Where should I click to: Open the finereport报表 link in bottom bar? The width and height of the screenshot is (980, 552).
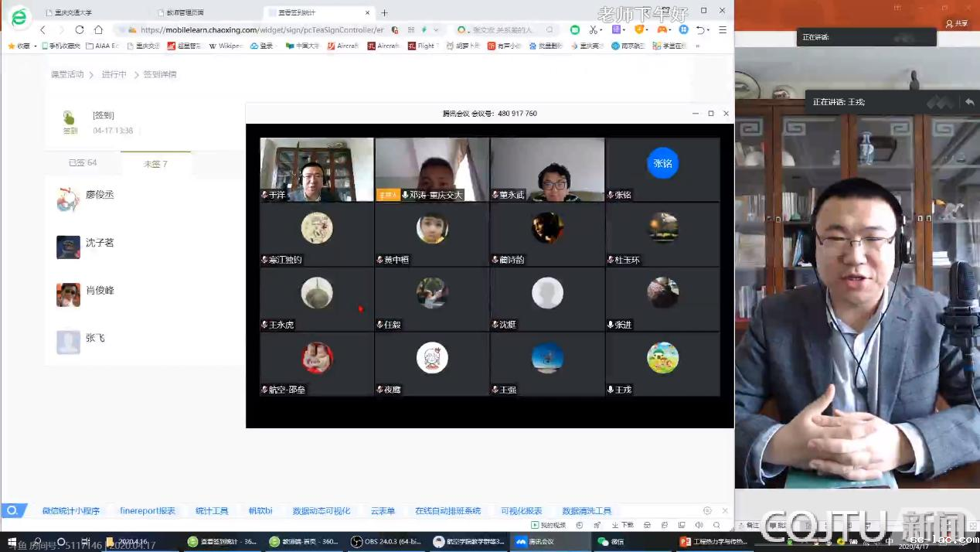pyautogui.click(x=148, y=511)
